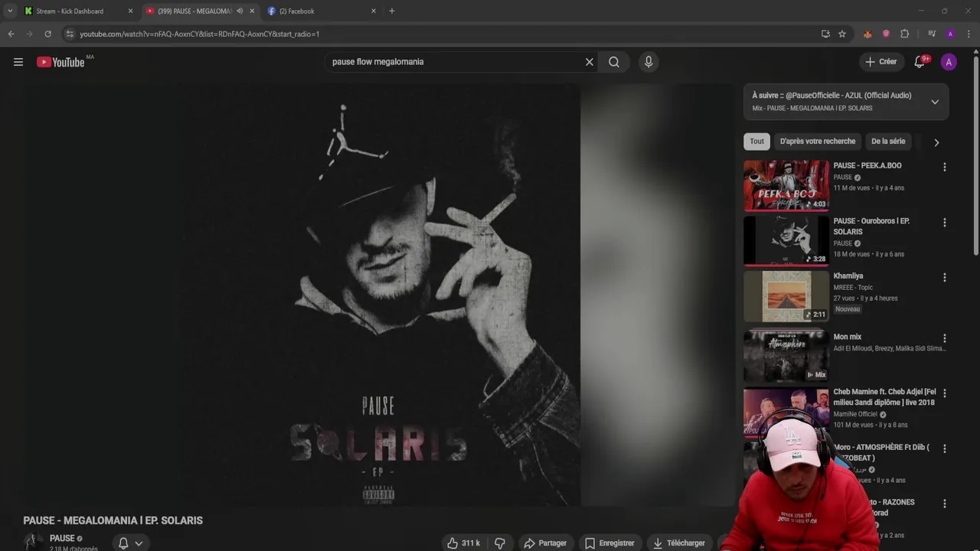This screenshot has height=551, width=980.
Task: Open Khamliya video title link
Action: [848, 275]
